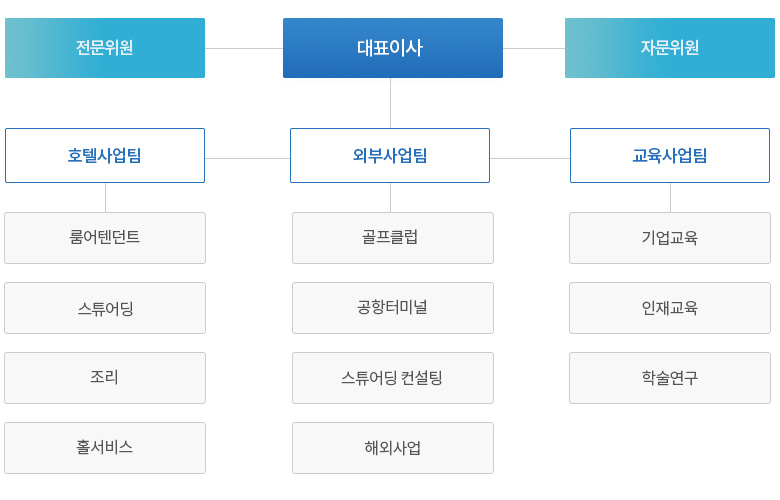
Task: Open the 호텔사업팀 team box
Action: click(105, 156)
